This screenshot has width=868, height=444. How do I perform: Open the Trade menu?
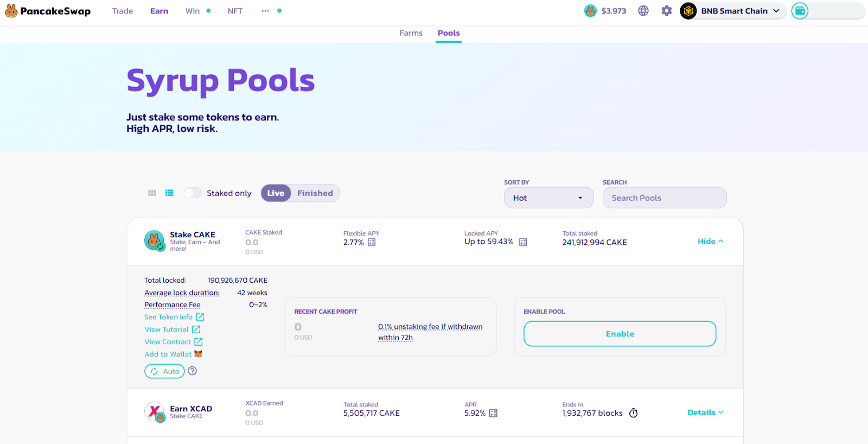click(x=123, y=11)
